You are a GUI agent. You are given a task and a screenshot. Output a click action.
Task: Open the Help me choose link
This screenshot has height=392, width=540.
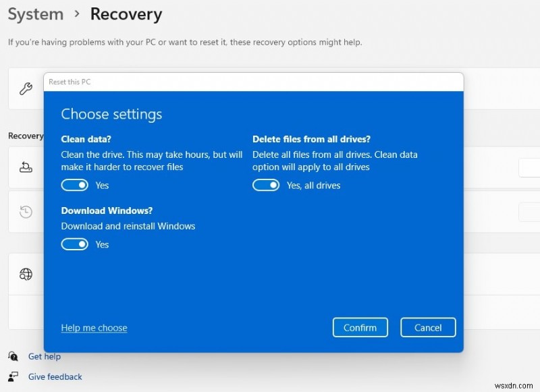point(94,328)
